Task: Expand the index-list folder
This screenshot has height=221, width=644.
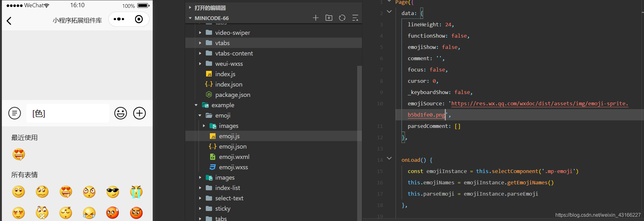Action: click(200, 188)
